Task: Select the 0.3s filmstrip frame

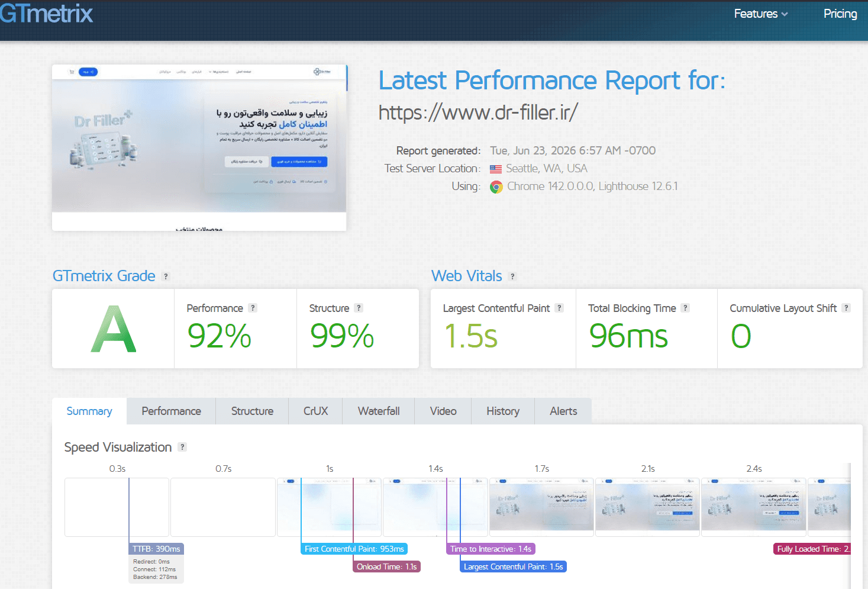Action: pyautogui.click(x=117, y=507)
